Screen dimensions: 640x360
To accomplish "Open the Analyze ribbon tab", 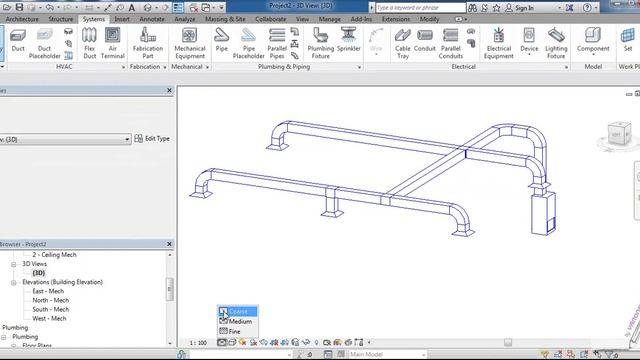I will [184, 19].
